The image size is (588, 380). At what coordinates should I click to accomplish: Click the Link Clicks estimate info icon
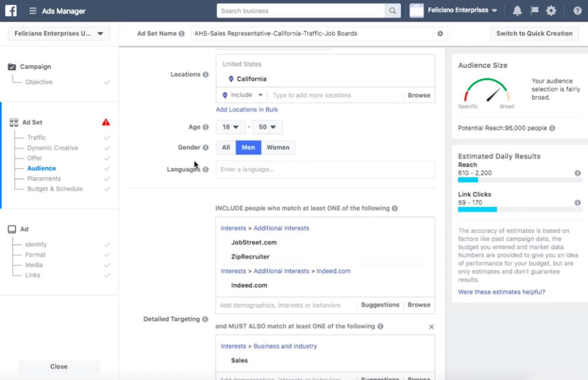click(578, 203)
